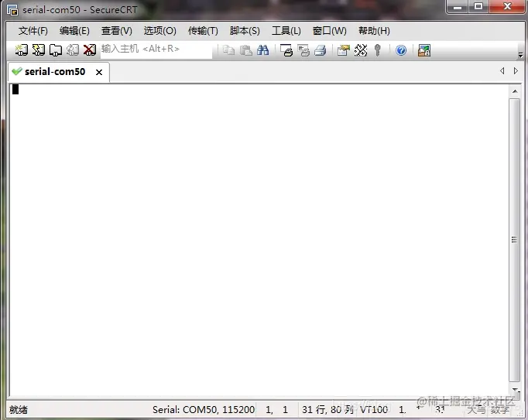Screen dimensions: 528x420
Task: Click the Find binoculars icon
Action: point(262,50)
